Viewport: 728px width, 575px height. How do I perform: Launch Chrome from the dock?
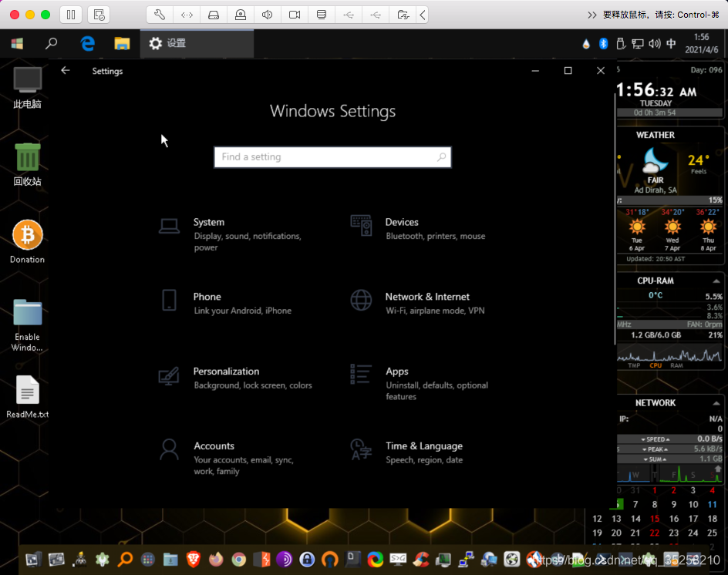pyautogui.click(x=238, y=560)
